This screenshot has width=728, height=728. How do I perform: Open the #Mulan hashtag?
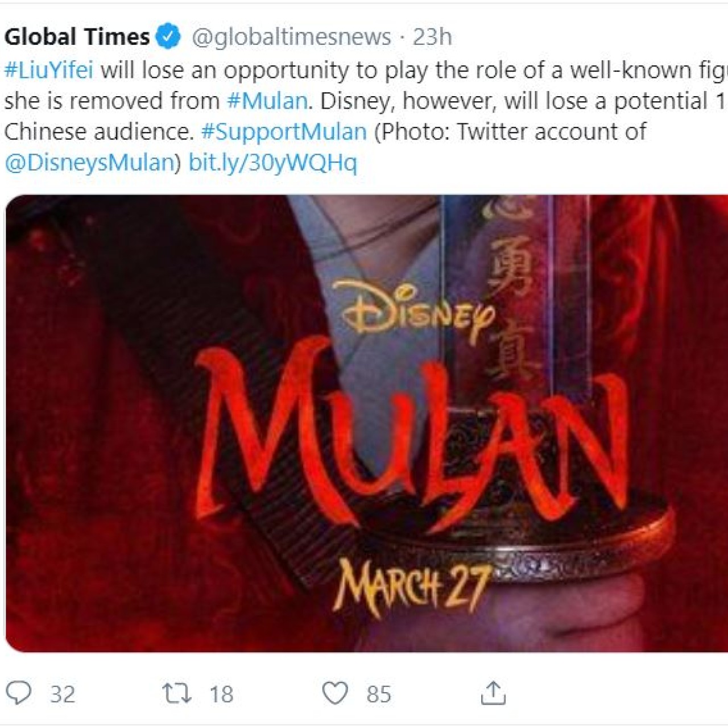(x=267, y=101)
